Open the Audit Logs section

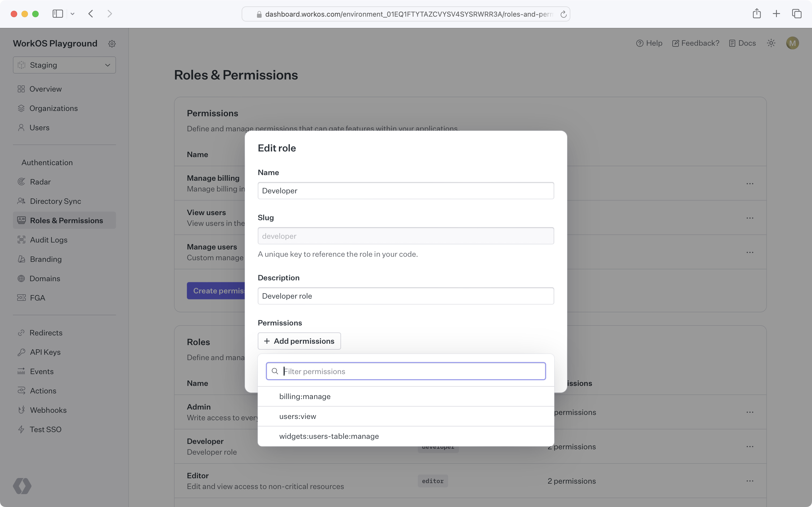[49, 240]
